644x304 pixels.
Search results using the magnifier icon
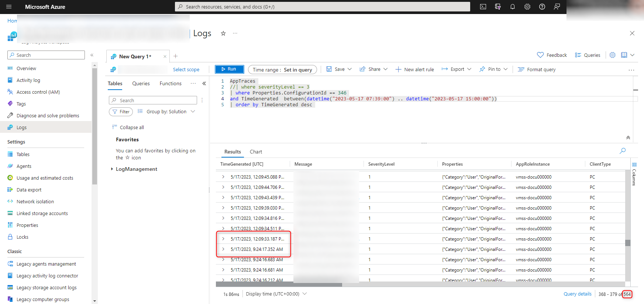tap(623, 151)
